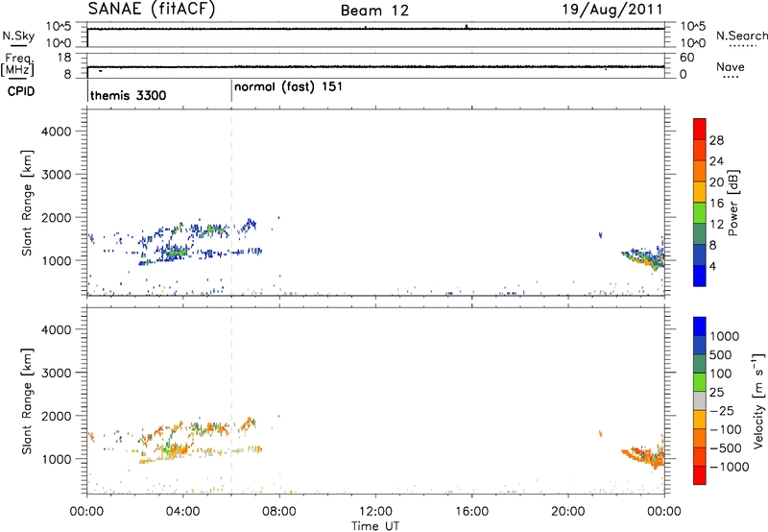Click the power panel 'Slant Range [km]' label
The width and height of the screenshot is (768, 532).
click(x=27, y=203)
